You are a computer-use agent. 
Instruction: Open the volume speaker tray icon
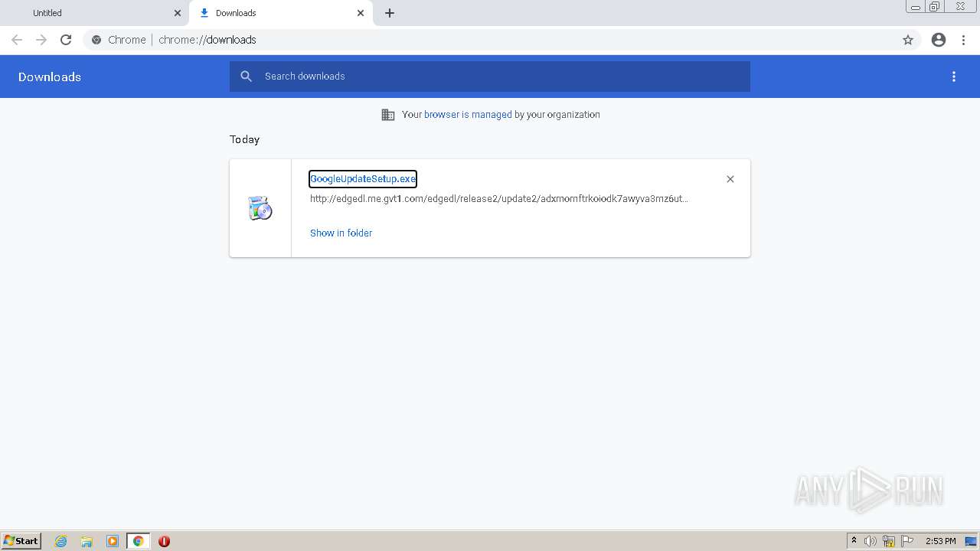(871, 541)
